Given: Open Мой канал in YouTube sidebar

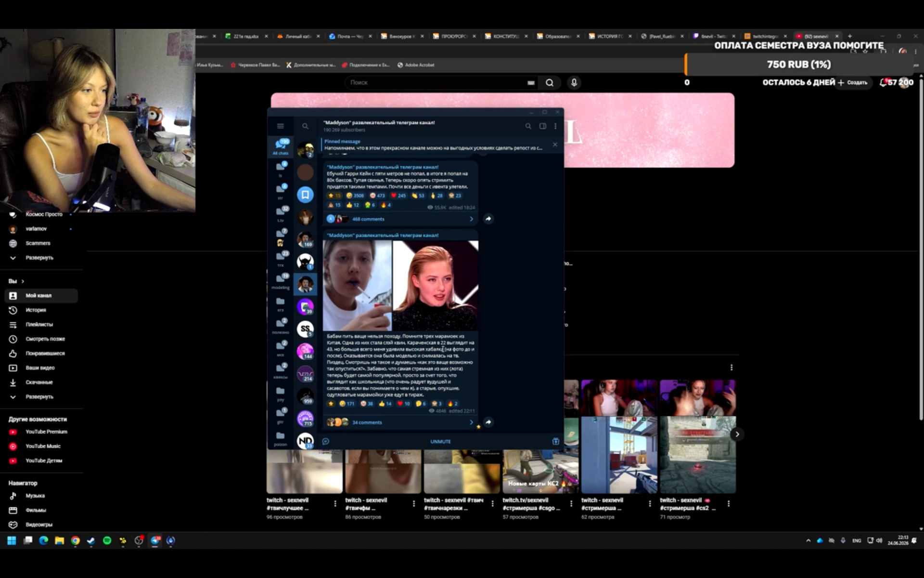Looking at the screenshot, I should pyautogui.click(x=41, y=296).
